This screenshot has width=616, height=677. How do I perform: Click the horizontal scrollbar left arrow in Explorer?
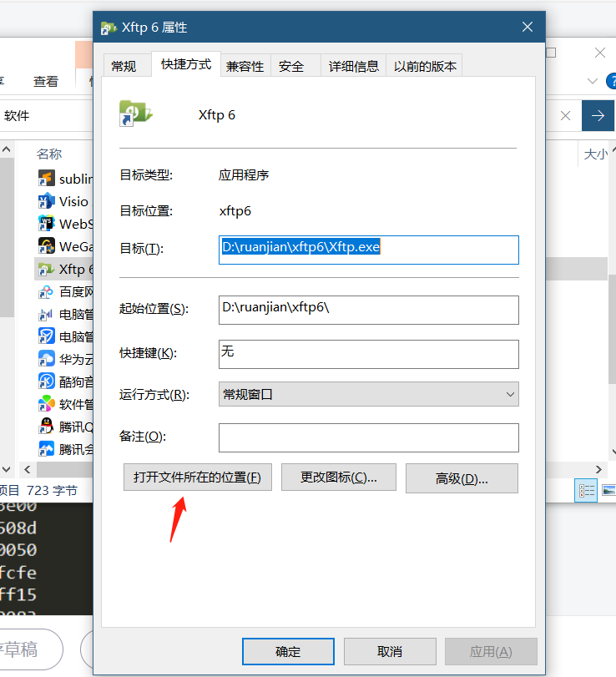28,469
